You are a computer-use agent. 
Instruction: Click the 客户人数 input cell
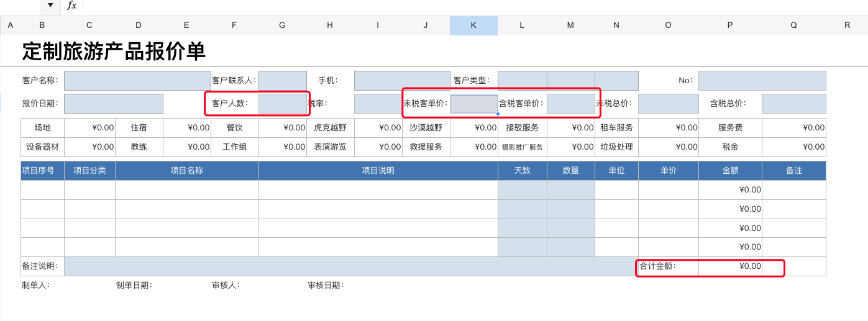(x=283, y=104)
